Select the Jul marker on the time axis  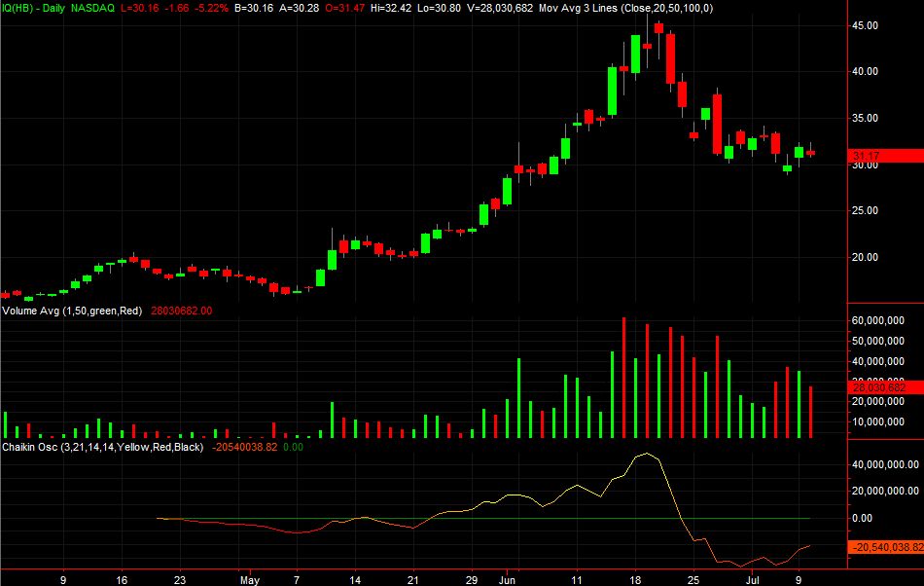pyautogui.click(x=752, y=580)
